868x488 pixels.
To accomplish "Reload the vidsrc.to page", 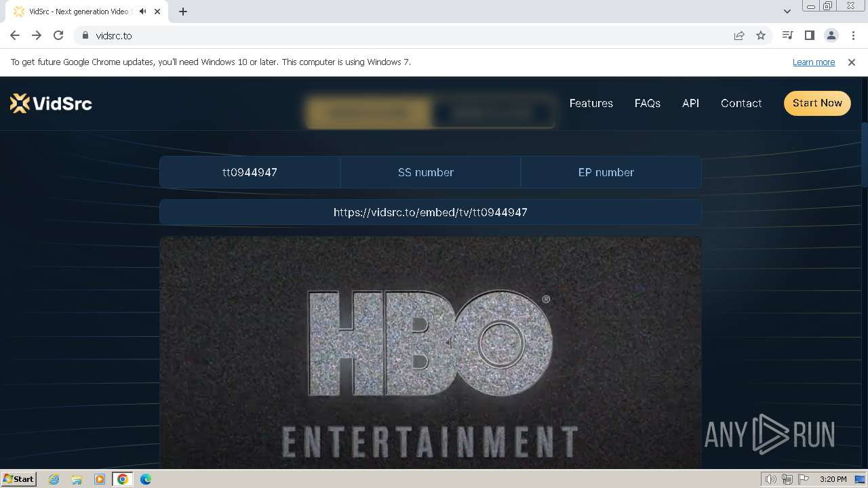I will pyautogui.click(x=58, y=35).
